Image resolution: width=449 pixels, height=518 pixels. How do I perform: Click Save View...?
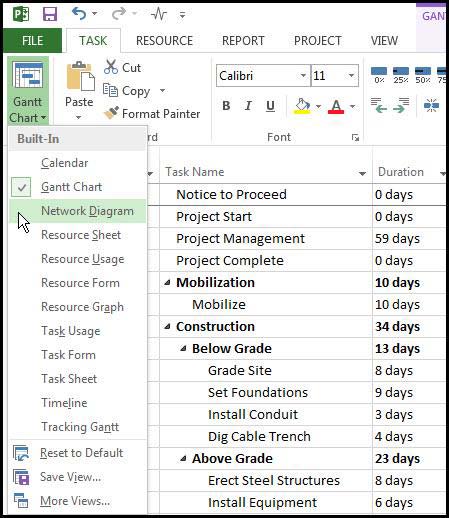click(77, 477)
